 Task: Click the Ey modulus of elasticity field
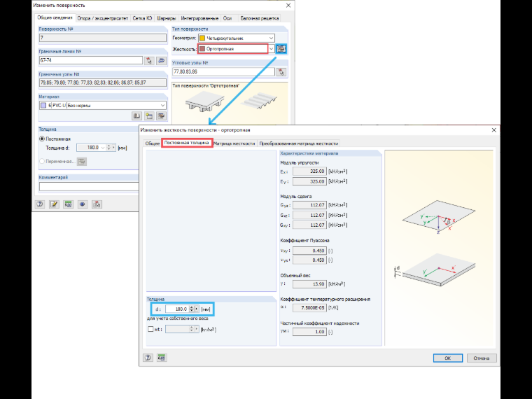309,181
